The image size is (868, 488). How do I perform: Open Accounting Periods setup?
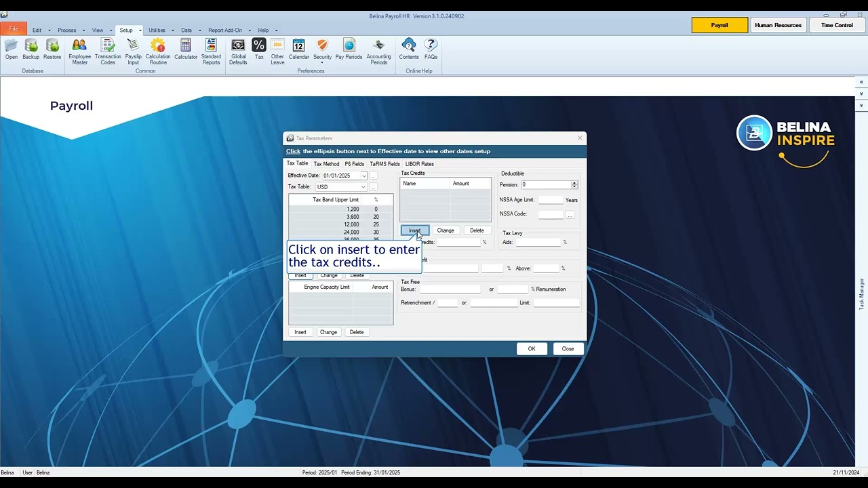click(x=379, y=52)
